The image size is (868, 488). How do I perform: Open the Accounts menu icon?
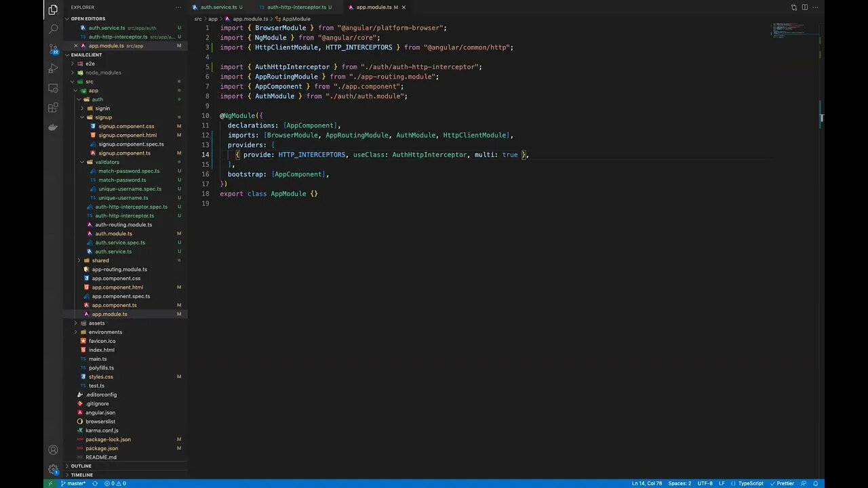point(53,450)
